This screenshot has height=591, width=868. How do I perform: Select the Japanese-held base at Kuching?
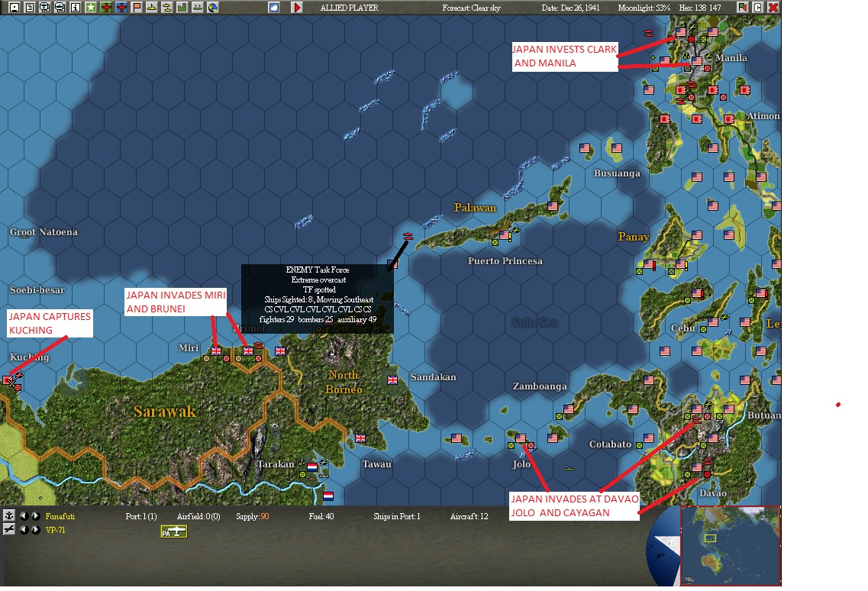[x=7, y=380]
